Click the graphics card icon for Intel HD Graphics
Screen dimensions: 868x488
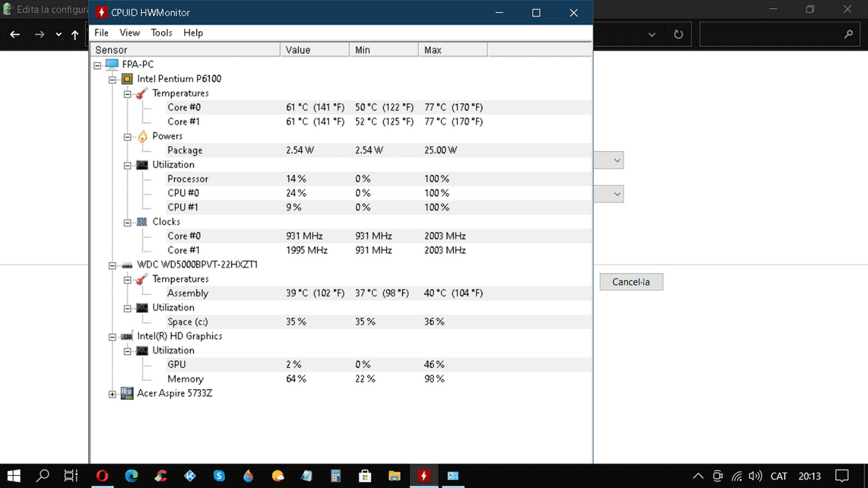[x=127, y=336]
